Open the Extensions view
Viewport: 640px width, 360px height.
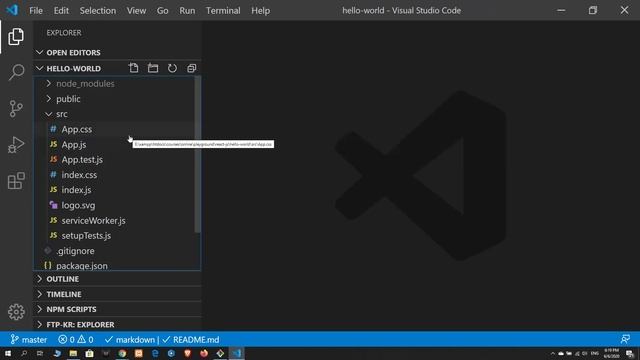[x=16, y=180]
